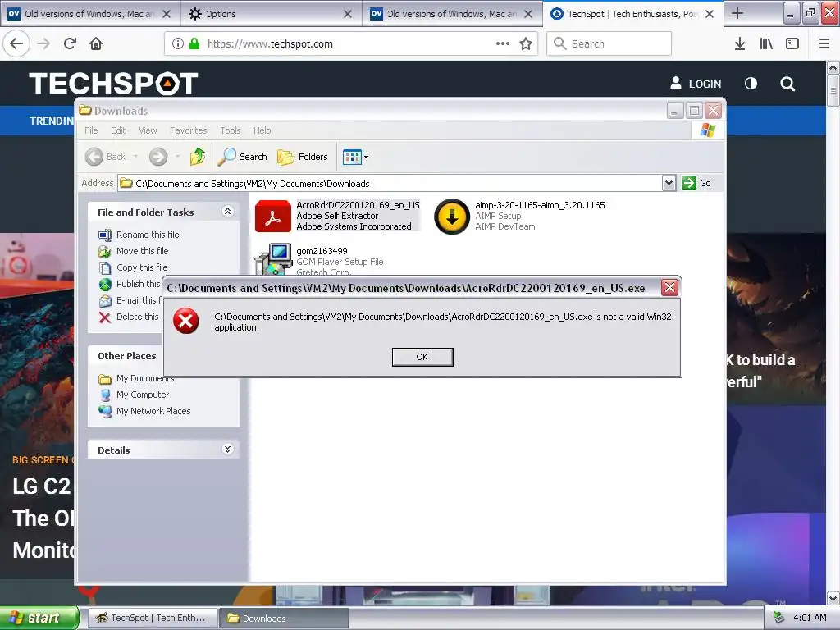Click Downloads taskbar button
This screenshot has width=840, height=630.
click(284, 618)
